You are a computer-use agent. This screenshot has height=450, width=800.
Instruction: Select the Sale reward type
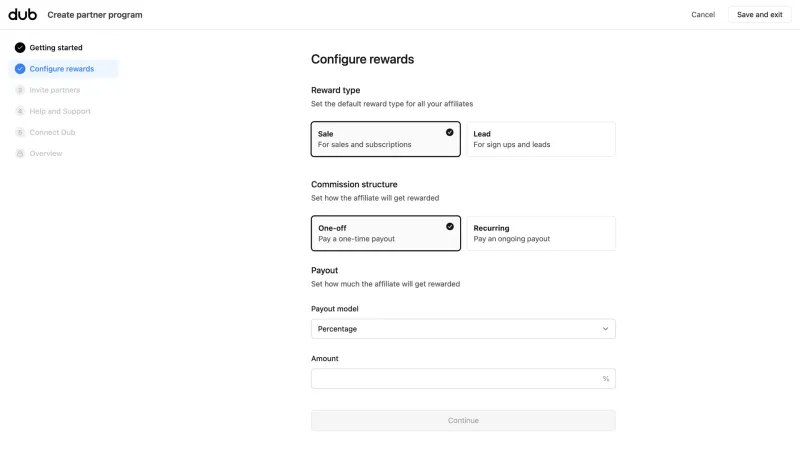coord(386,139)
